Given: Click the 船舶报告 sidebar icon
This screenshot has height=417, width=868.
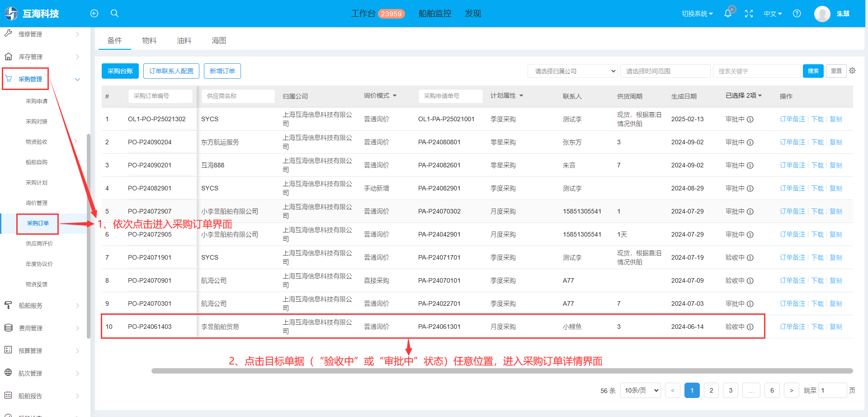Looking at the screenshot, I should coord(8,395).
